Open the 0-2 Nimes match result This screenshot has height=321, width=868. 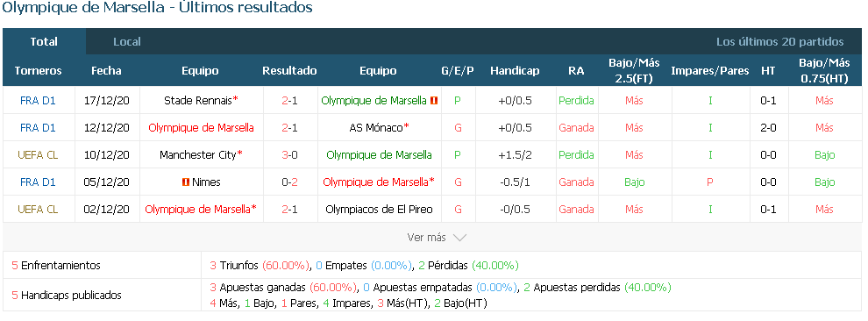pyautogui.click(x=289, y=182)
